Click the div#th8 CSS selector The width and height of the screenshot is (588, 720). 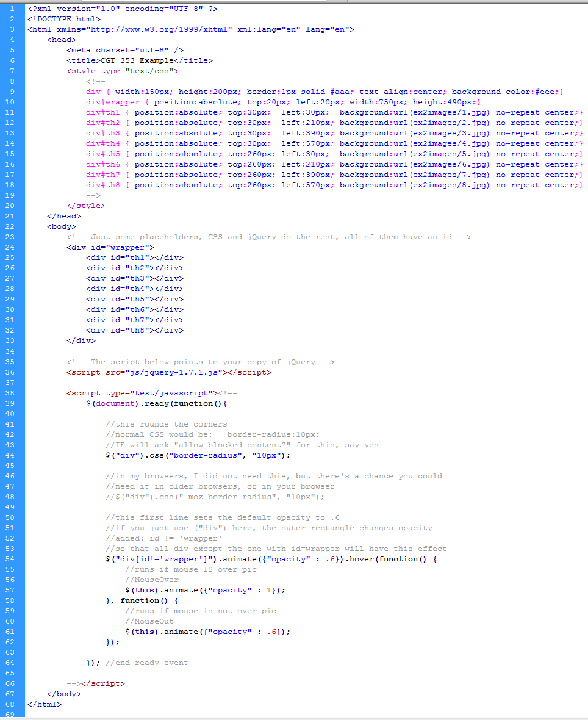pyautogui.click(x=103, y=185)
